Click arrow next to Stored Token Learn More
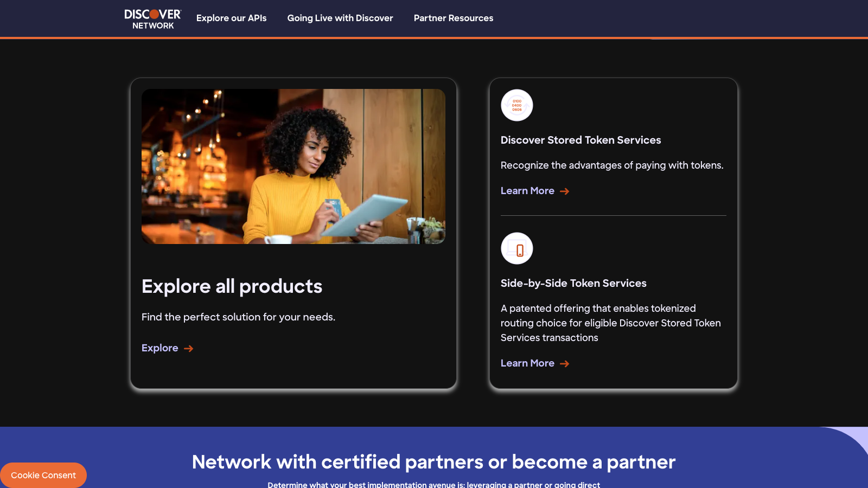 click(x=565, y=191)
